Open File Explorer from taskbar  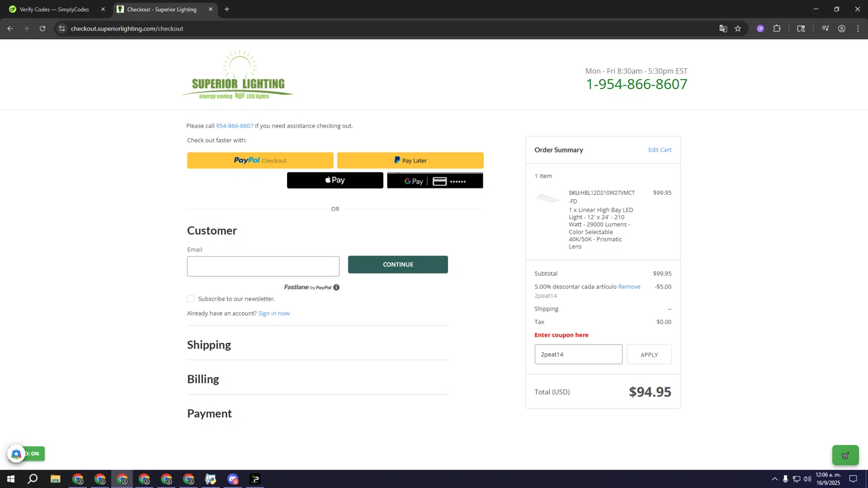56,479
